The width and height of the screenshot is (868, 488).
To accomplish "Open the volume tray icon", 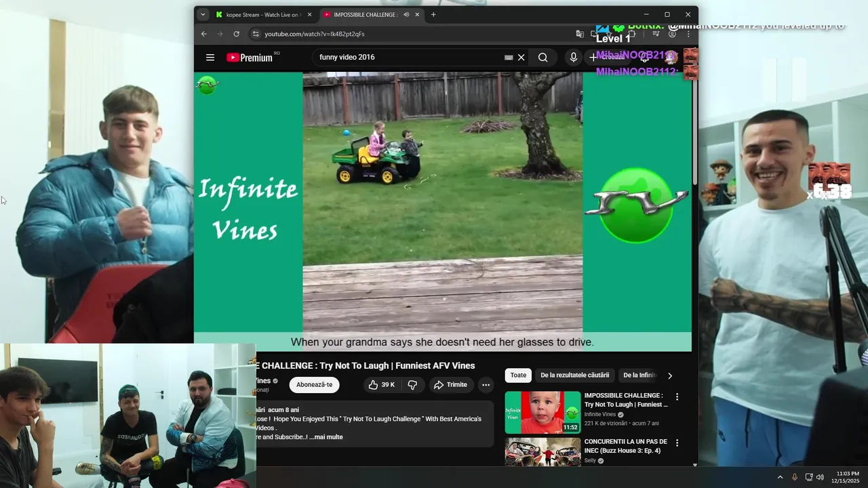I will (820, 477).
